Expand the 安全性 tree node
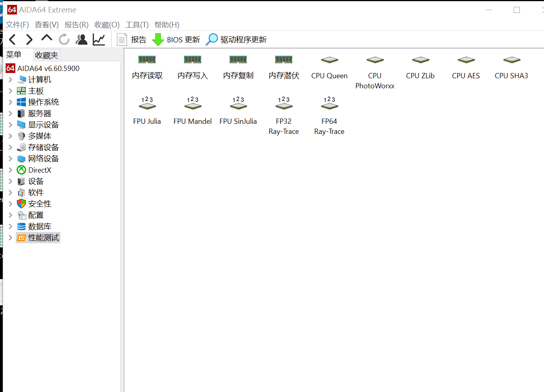The height and width of the screenshot is (392, 544). point(10,204)
